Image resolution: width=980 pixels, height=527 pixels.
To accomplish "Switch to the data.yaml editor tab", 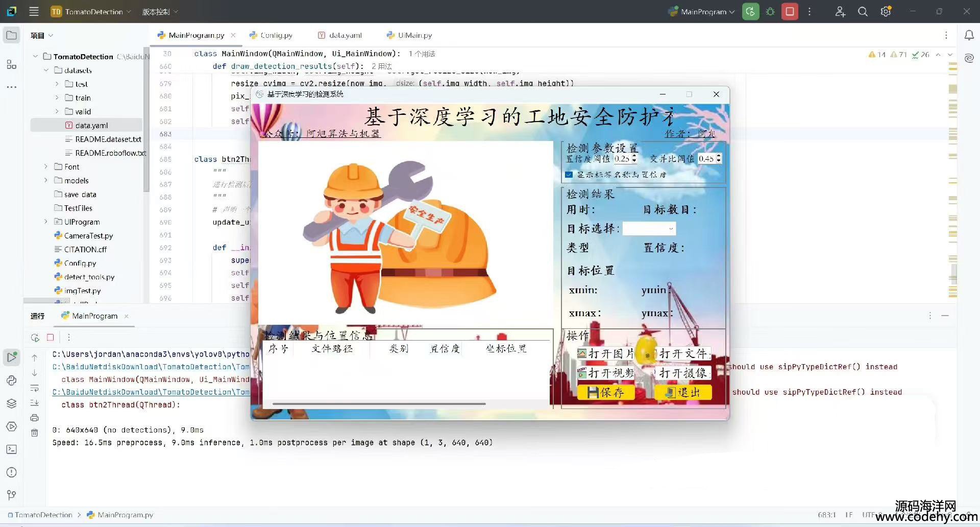I will pyautogui.click(x=340, y=35).
